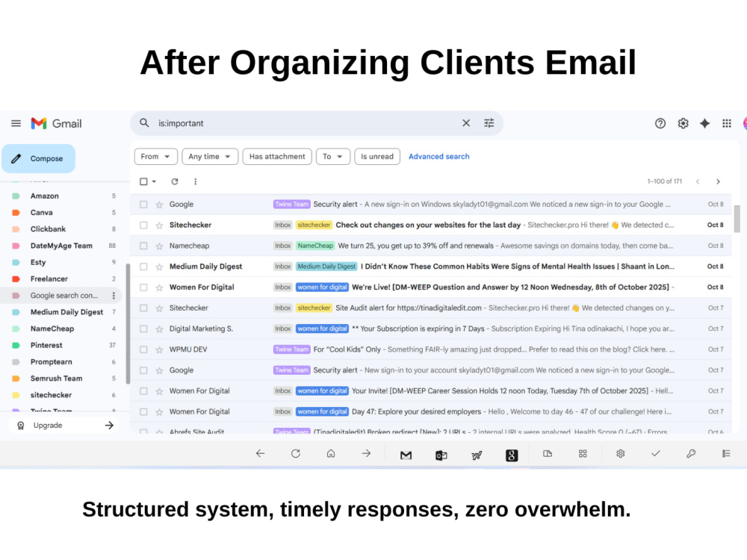
Task: Go to the newer page of results
Action: (698, 181)
